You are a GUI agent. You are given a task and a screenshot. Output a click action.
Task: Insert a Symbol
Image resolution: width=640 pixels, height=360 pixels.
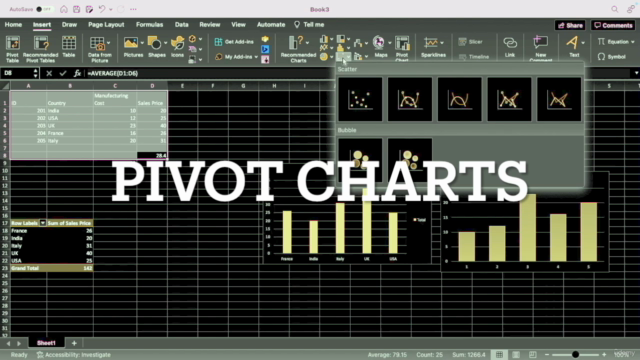(x=611, y=57)
